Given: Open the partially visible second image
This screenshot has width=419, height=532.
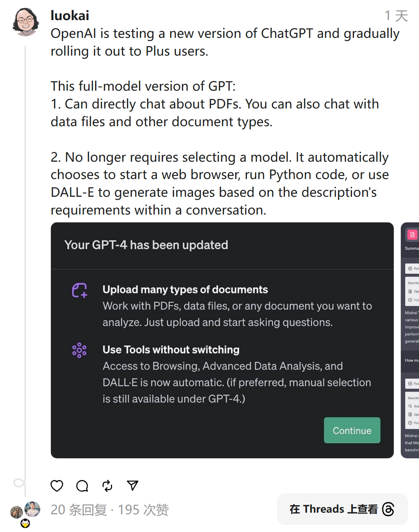Looking at the screenshot, I should click(x=410, y=340).
